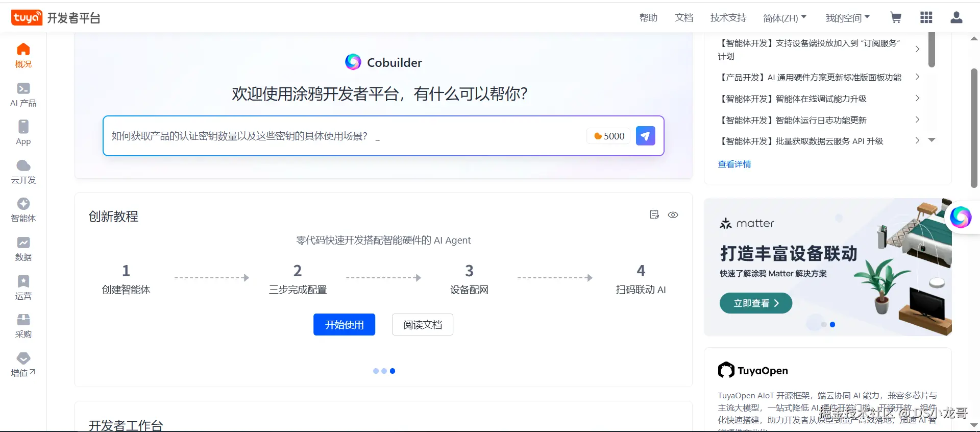Click the 开始使用 button
This screenshot has width=980, height=432.
[345, 325]
